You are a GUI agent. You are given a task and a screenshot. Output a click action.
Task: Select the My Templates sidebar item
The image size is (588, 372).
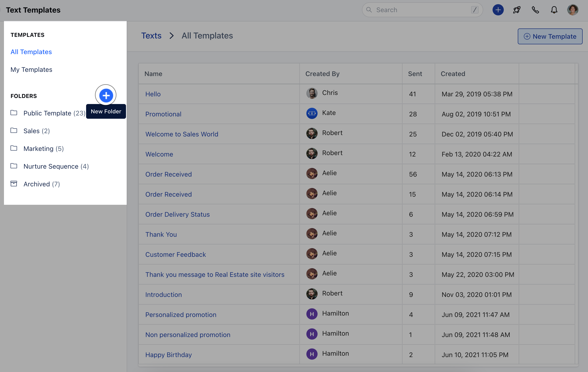click(31, 70)
